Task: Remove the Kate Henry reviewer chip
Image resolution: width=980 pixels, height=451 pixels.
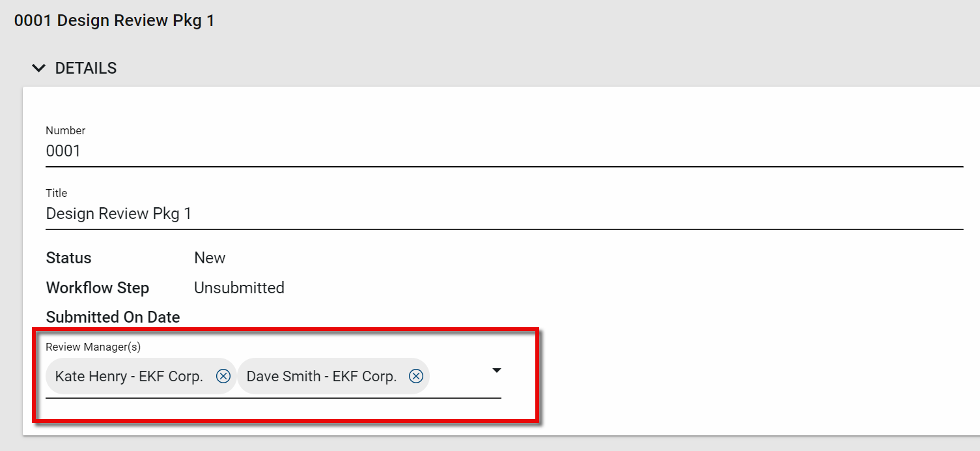Action: pyautogui.click(x=223, y=376)
